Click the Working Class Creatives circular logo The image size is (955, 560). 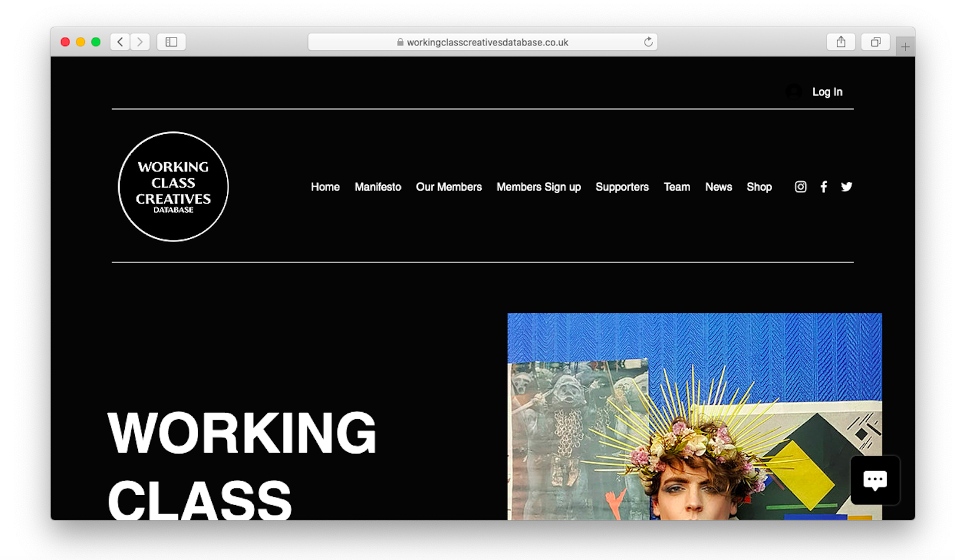pos(173,187)
